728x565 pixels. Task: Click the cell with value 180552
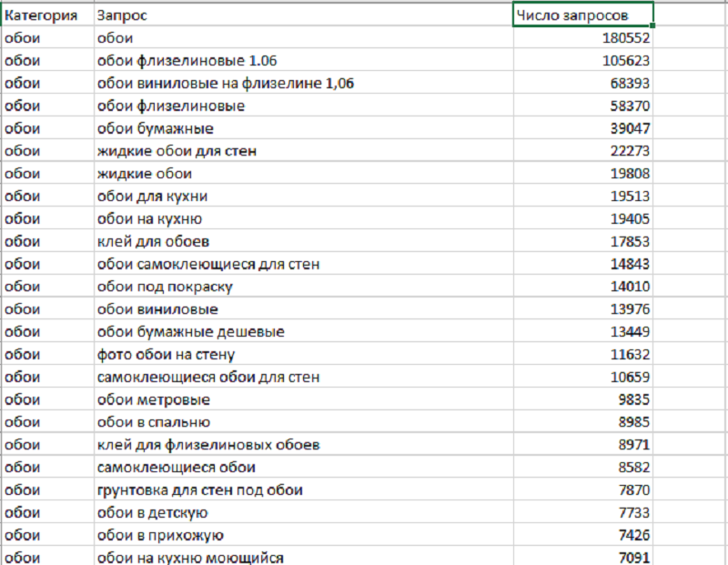click(582, 38)
